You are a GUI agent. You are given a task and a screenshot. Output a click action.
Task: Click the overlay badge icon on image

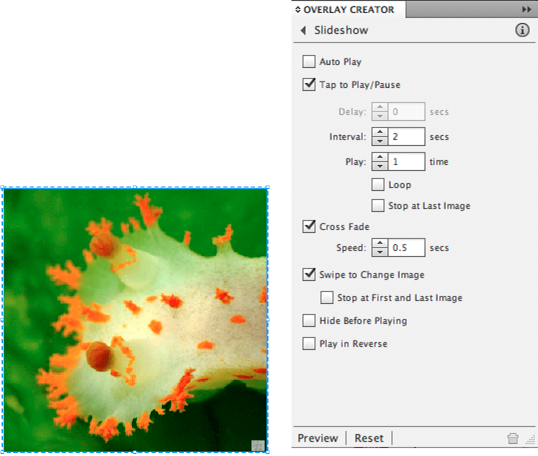click(x=258, y=445)
